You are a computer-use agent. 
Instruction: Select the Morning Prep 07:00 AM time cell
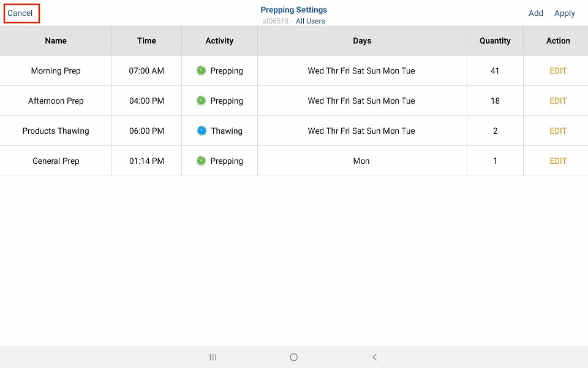tap(146, 71)
